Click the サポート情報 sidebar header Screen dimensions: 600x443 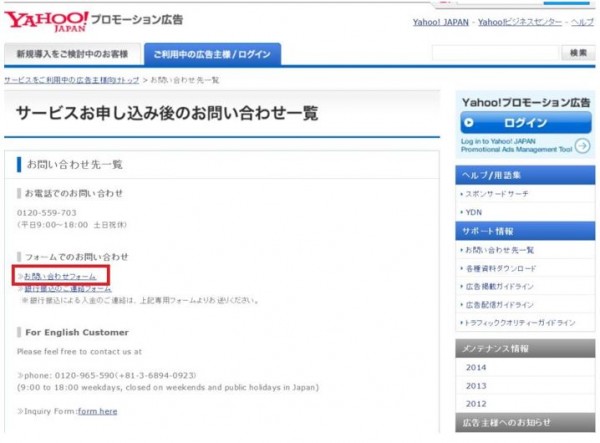(x=525, y=231)
